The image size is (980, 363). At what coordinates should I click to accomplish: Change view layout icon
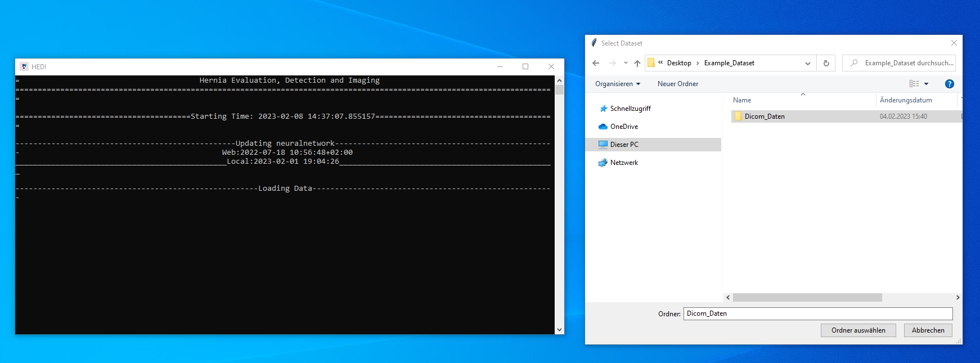[914, 84]
